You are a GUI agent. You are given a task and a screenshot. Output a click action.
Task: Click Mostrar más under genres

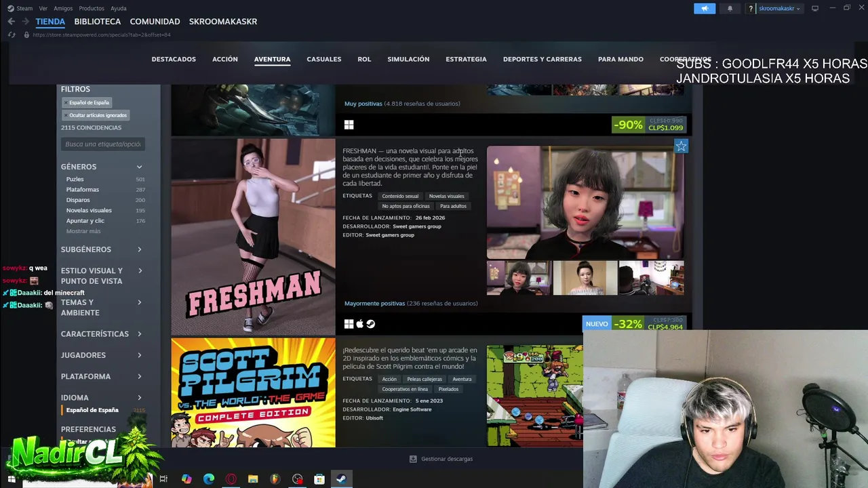click(83, 231)
